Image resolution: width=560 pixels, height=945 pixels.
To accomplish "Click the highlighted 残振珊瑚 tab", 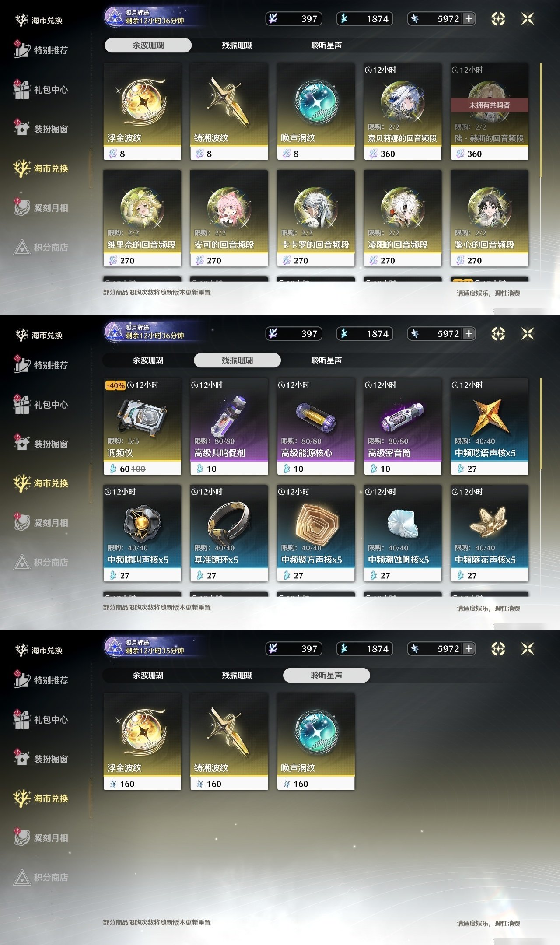I will tap(237, 360).
